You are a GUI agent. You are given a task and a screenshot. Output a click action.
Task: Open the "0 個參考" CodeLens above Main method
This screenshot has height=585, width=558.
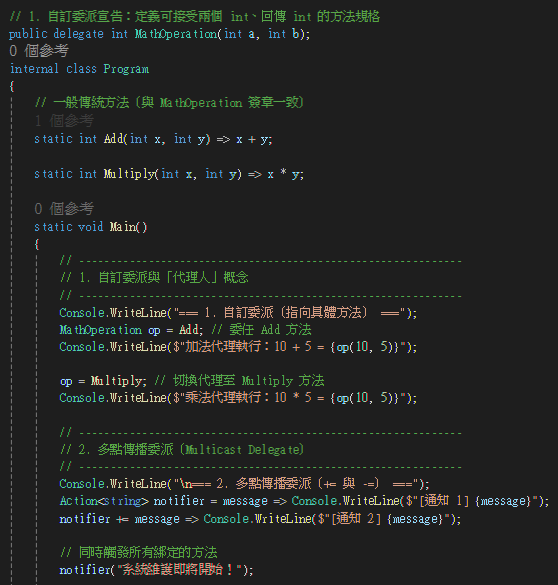point(64,209)
